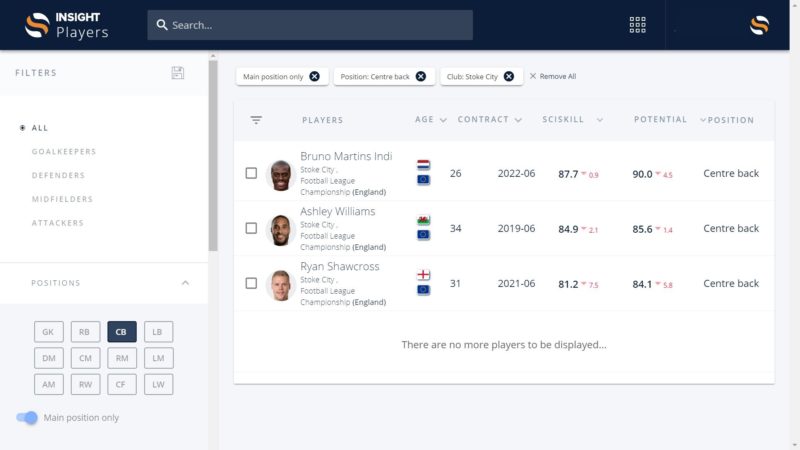Open the SciSports profile icon at top right
Screen dimensions: 800x450
click(x=759, y=25)
